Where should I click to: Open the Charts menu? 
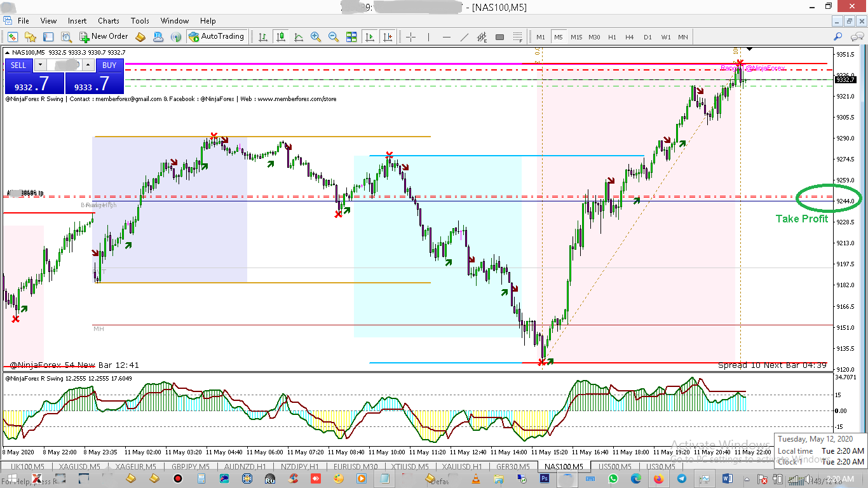pos(109,21)
